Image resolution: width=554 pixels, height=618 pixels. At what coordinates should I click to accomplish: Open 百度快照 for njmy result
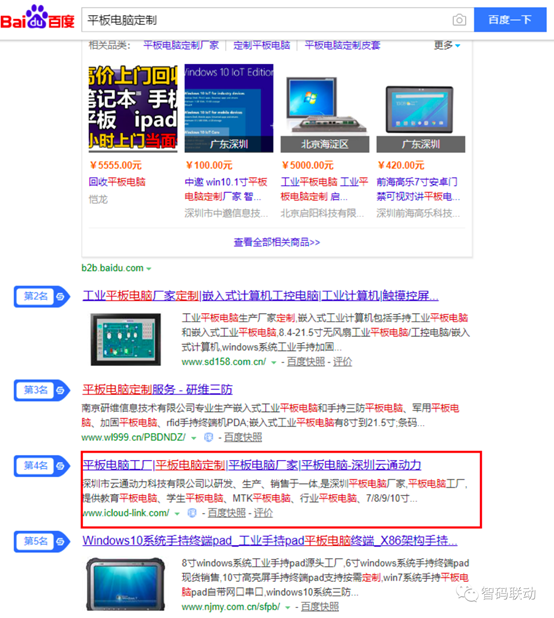[x=320, y=607]
